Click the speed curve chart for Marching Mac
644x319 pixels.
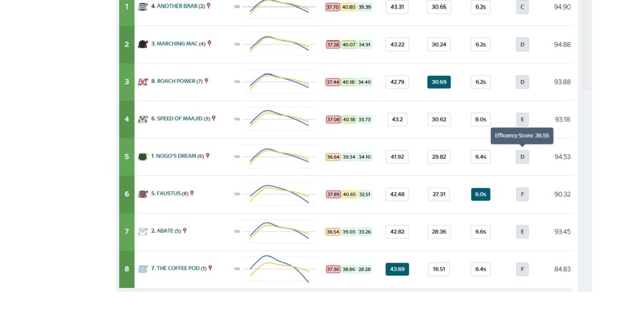pos(279,44)
